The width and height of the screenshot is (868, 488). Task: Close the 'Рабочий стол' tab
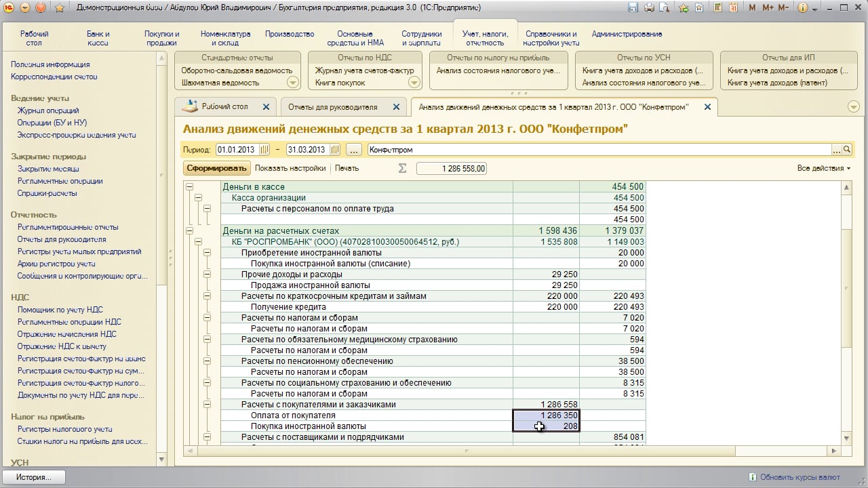pyautogui.click(x=266, y=107)
